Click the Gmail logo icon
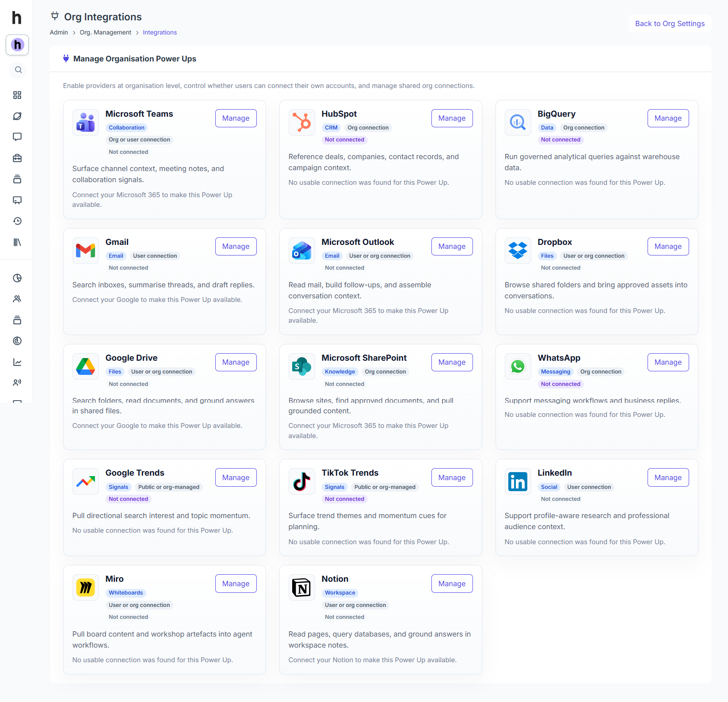Image resolution: width=728 pixels, height=702 pixels. tap(86, 251)
